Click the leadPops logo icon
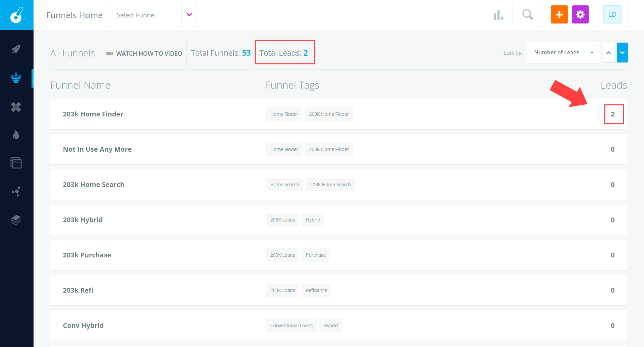 17,15
